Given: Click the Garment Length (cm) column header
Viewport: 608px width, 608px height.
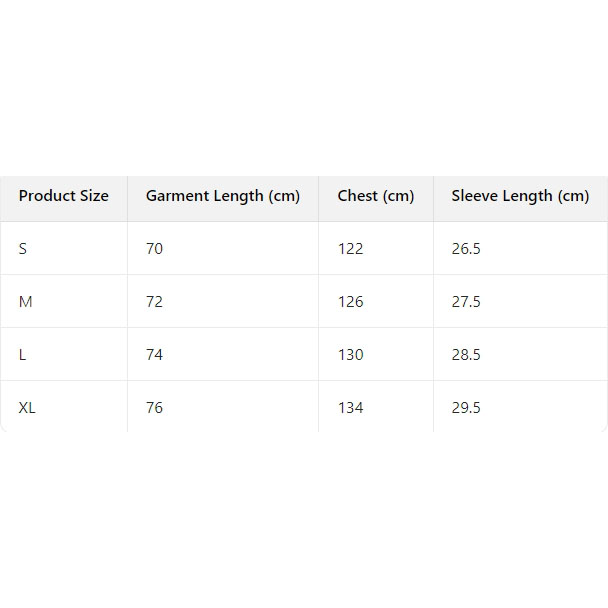Looking at the screenshot, I should pos(222,196).
